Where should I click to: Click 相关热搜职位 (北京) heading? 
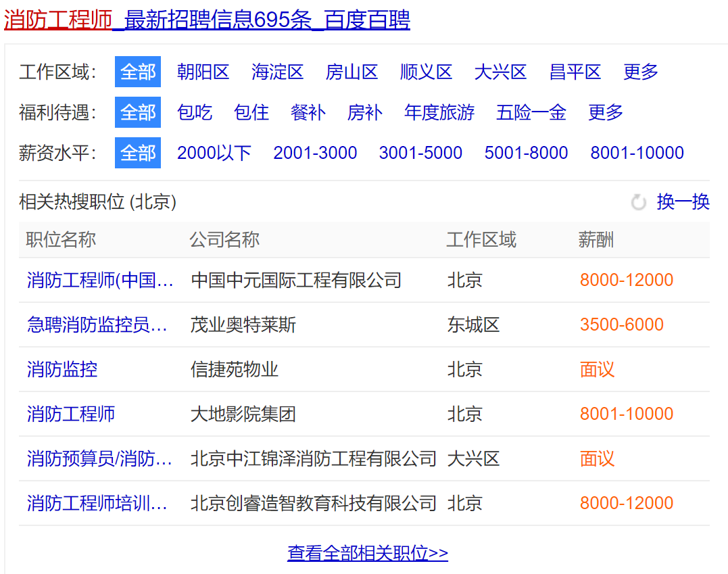click(98, 202)
